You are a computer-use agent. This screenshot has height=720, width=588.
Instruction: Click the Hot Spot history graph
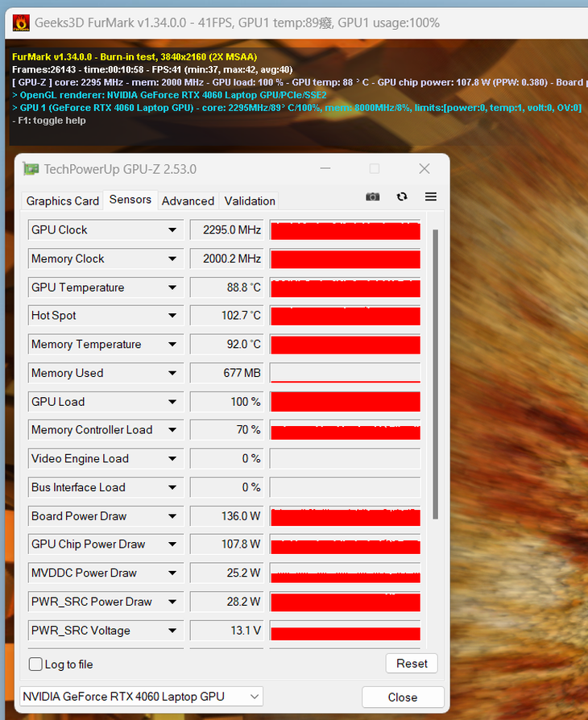tap(345, 316)
